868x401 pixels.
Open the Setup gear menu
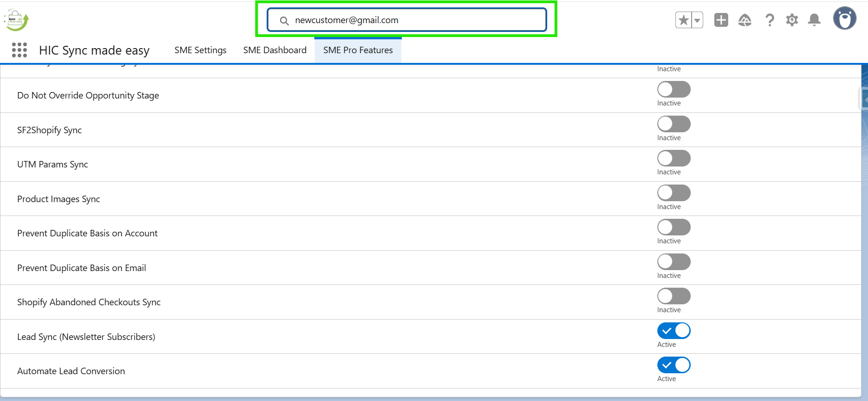[x=792, y=20]
